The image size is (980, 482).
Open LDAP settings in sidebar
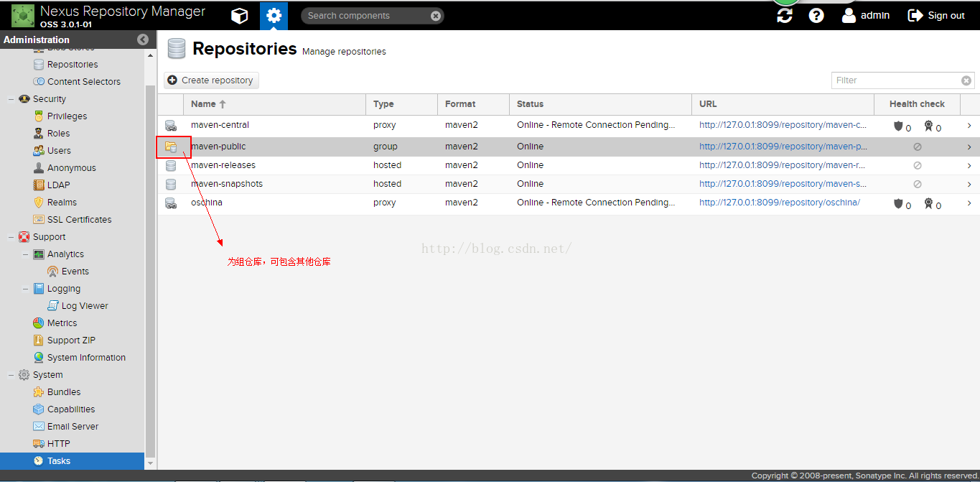click(59, 185)
